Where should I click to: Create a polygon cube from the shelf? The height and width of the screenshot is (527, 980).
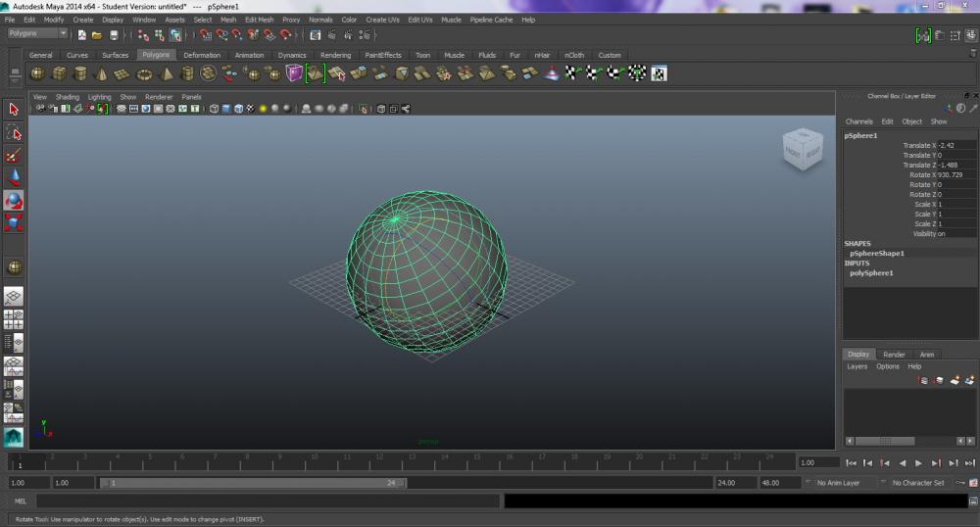[59, 73]
